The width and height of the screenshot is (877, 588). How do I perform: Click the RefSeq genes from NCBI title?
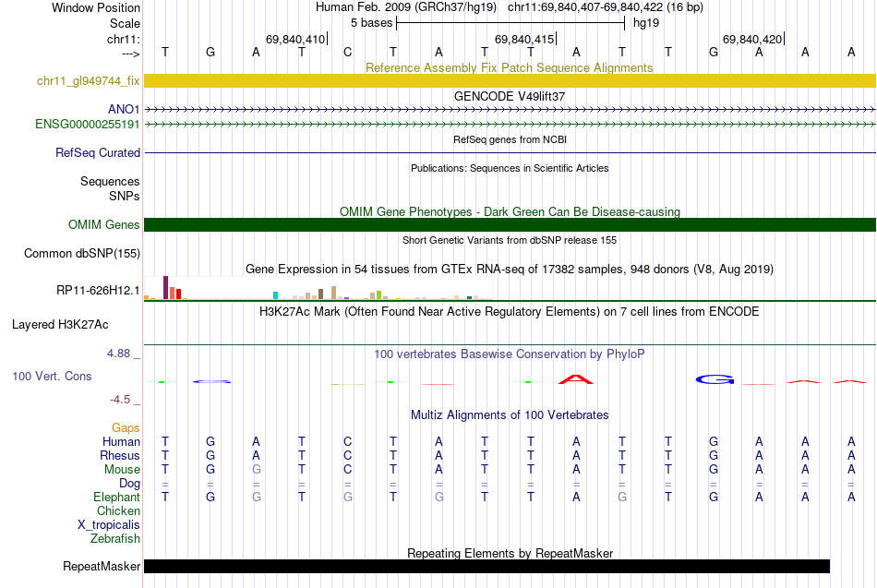510,139
